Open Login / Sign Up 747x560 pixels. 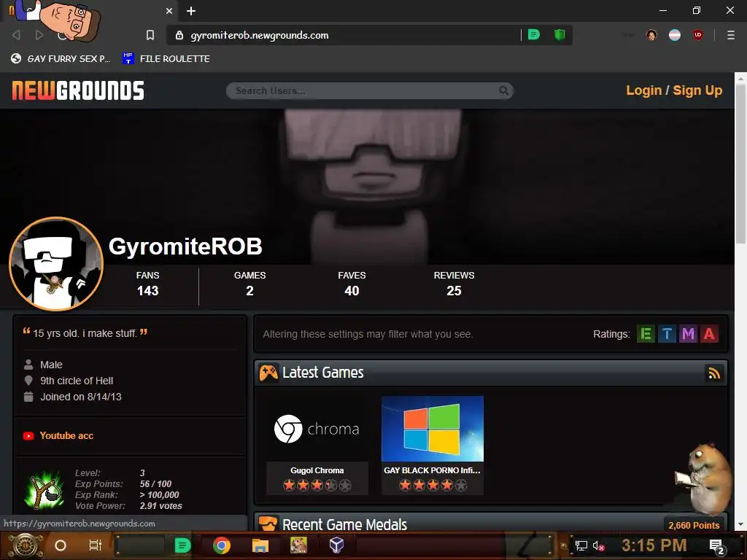pos(674,90)
